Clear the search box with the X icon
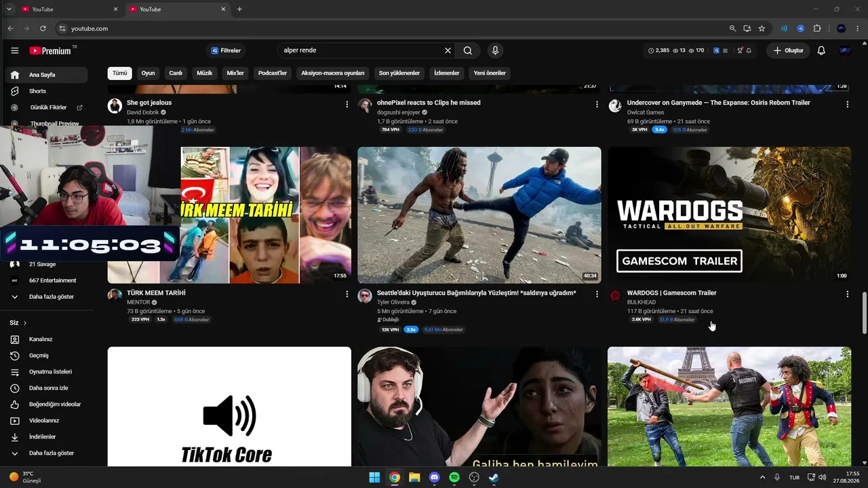This screenshot has width=868, height=488. pos(448,51)
